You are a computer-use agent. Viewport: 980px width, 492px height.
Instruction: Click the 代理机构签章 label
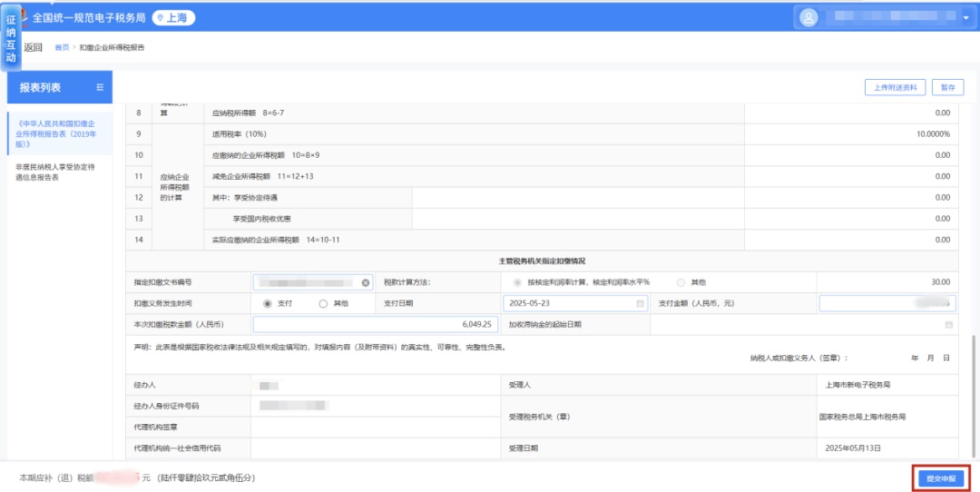[x=156, y=427]
